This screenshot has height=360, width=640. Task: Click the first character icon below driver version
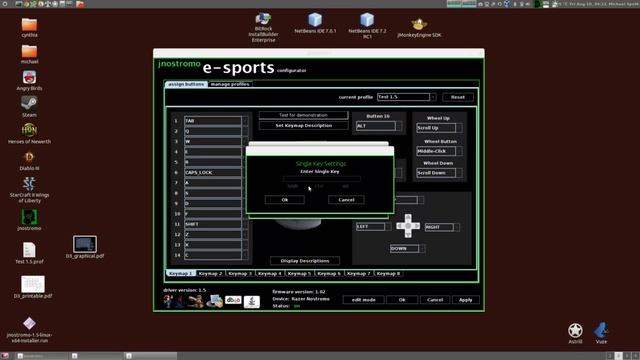click(x=168, y=301)
